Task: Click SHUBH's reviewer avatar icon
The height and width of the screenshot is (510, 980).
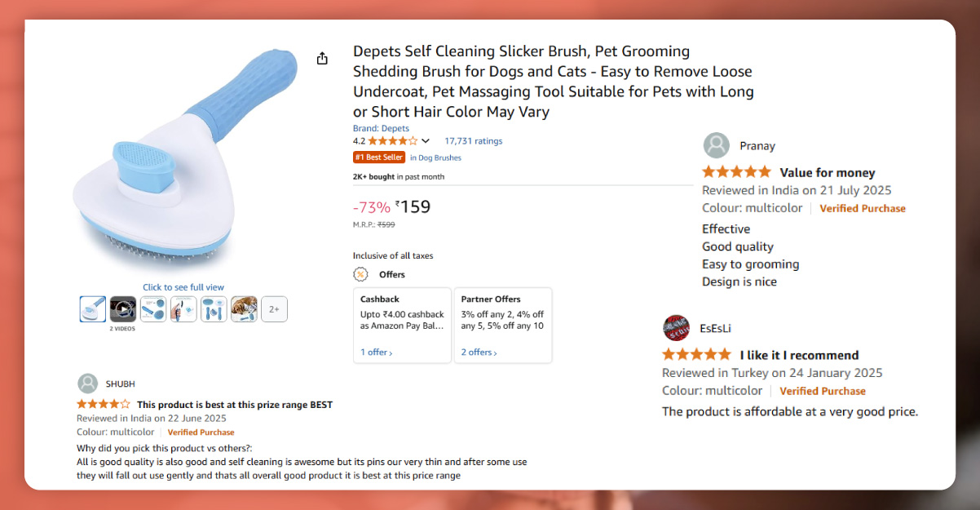Action: 88,384
